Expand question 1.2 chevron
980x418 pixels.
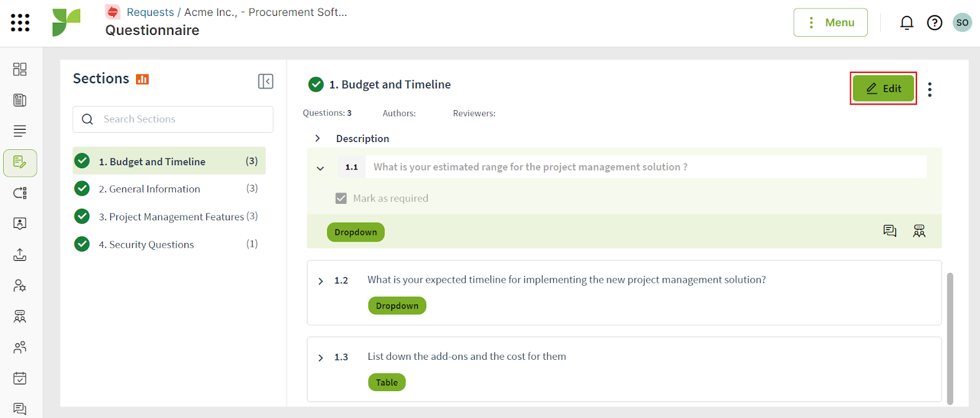[320, 281]
